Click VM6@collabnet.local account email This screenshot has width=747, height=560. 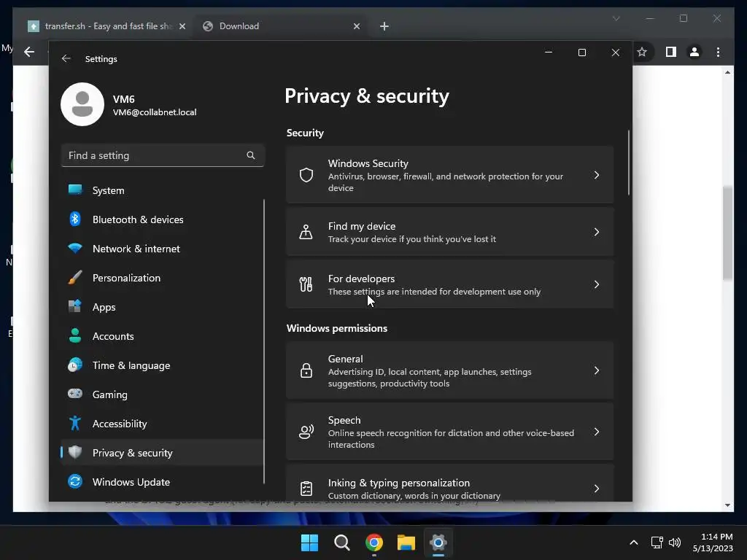(x=155, y=112)
